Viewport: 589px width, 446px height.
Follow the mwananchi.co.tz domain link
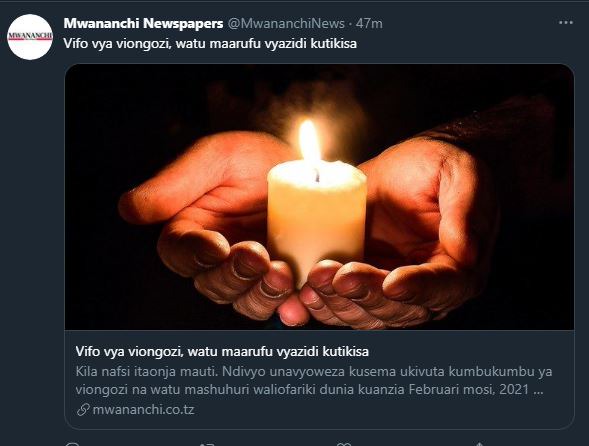(143, 410)
